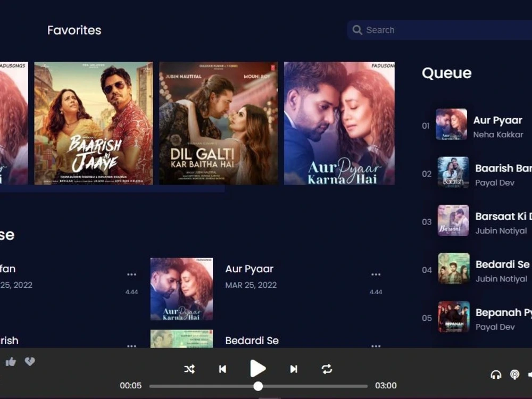Open more options for song dated 25, 2022
Image resolution: width=532 pixels, height=399 pixels.
tap(131, 274)
